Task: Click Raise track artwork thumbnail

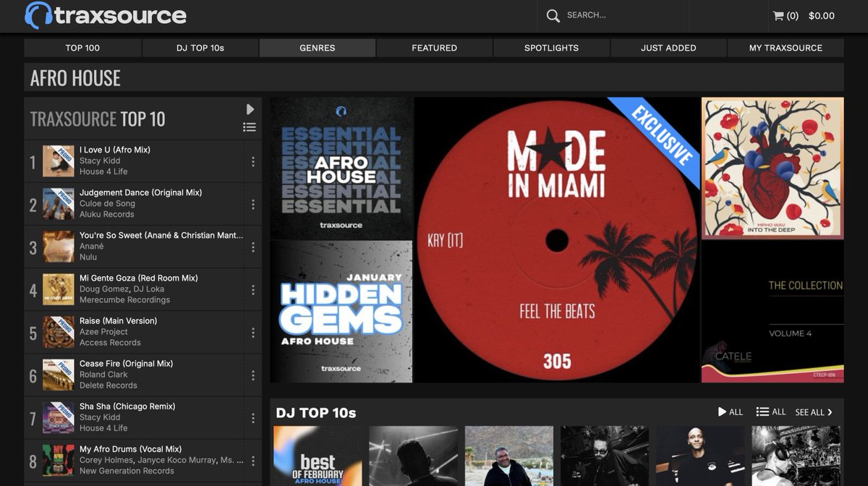Action: click(59, 332)
